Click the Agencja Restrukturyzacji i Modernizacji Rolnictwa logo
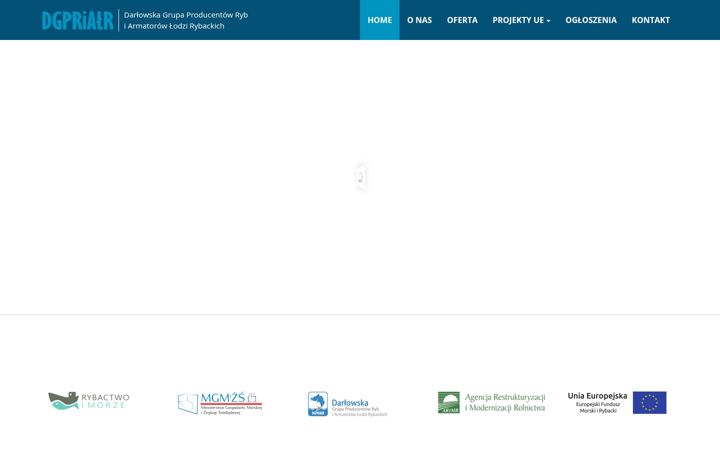Image resolution: width=720 pixels, height=450 pixels. [x=491, y=402]
